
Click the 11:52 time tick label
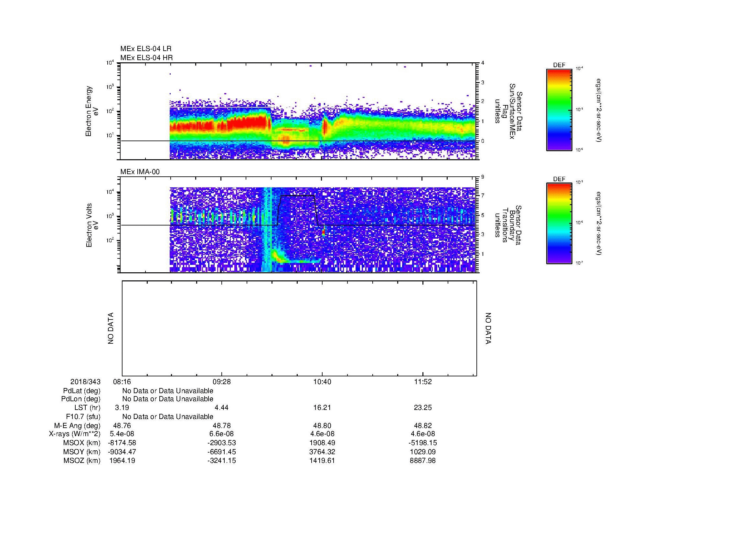tap(423, 382)
